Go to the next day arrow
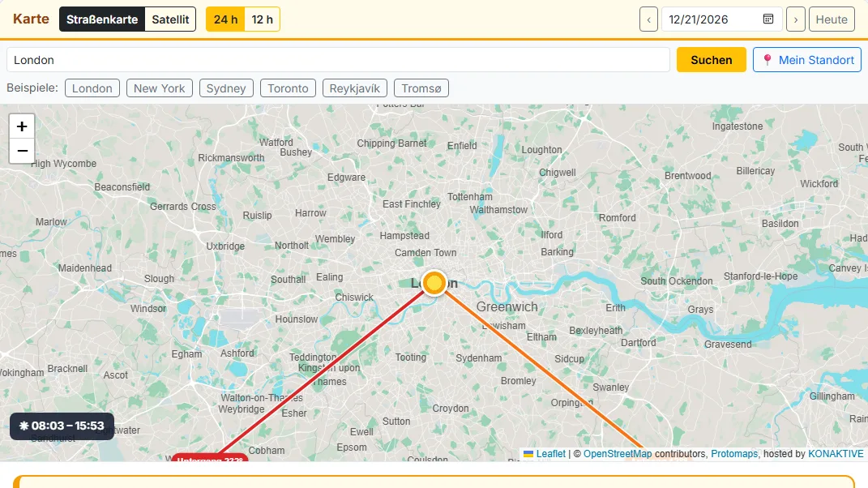 pos(796,19)
